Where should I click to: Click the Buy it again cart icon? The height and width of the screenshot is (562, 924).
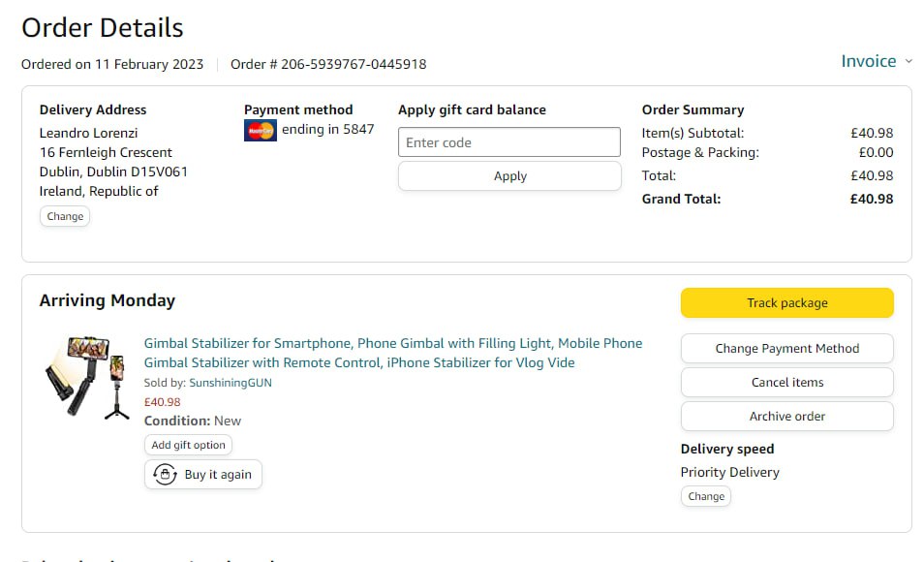pos(166,475)
